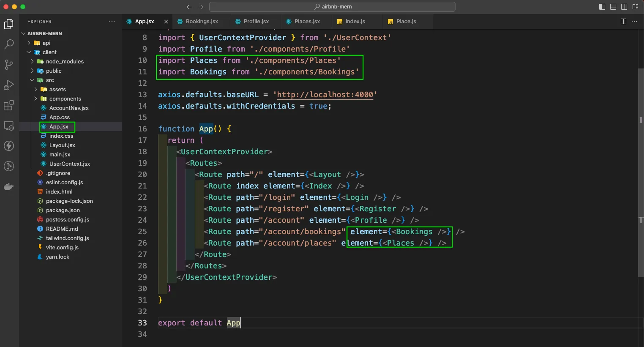The image size is (644, 347).
Task: Open UserContext.jsx in the explorer
Action: click(x=70, y=164)
